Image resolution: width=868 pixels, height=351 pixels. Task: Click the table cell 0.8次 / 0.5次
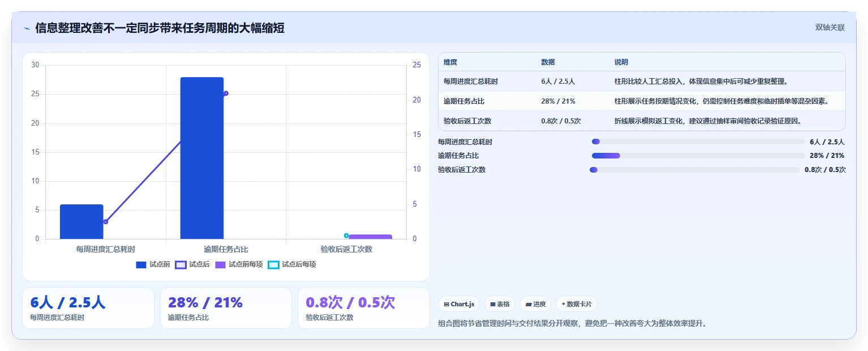coord(561,121)
